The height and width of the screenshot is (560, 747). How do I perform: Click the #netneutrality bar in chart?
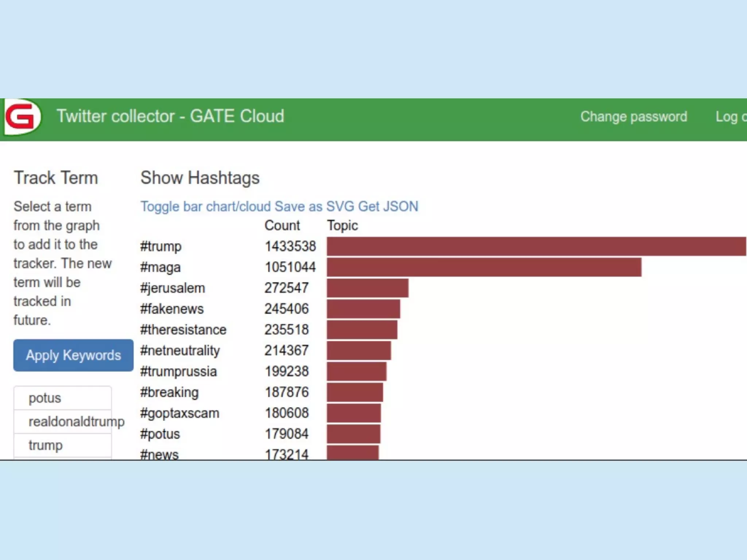click(359, 350)
